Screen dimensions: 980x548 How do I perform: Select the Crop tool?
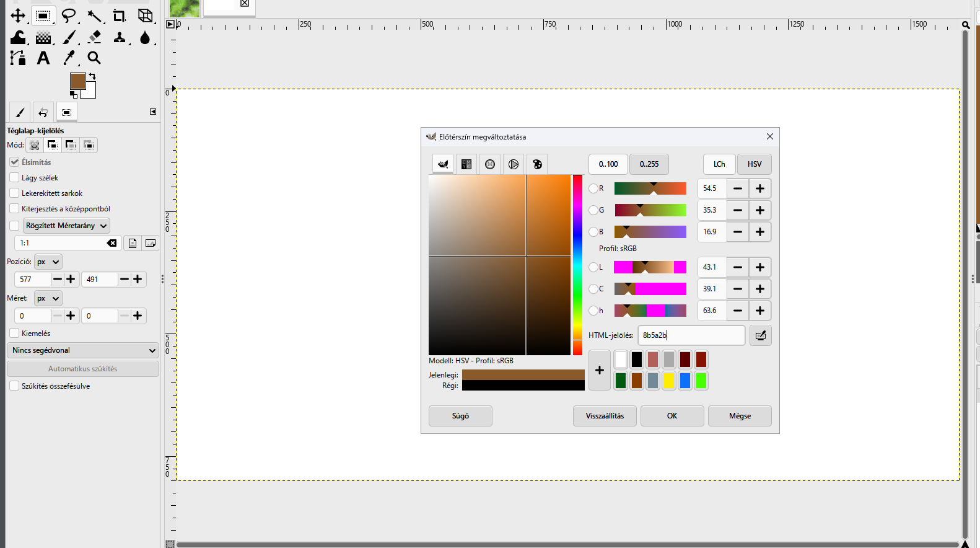[120, 15]
